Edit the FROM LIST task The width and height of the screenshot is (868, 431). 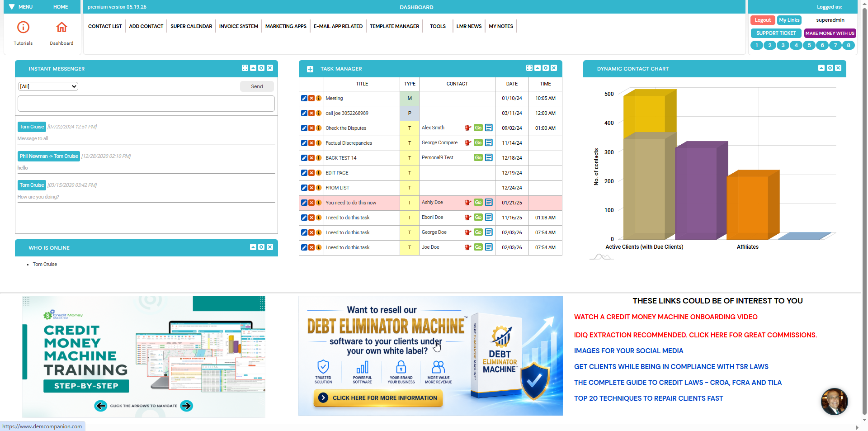304,188
